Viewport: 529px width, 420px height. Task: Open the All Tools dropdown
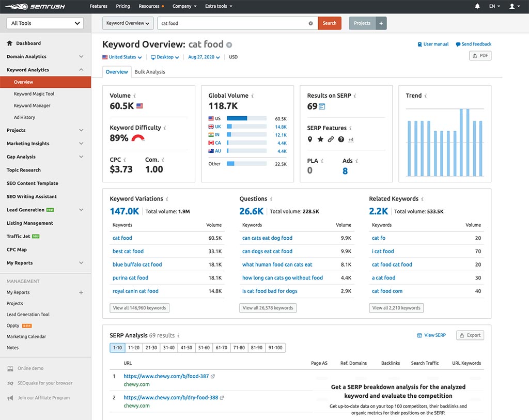[45, 23]
